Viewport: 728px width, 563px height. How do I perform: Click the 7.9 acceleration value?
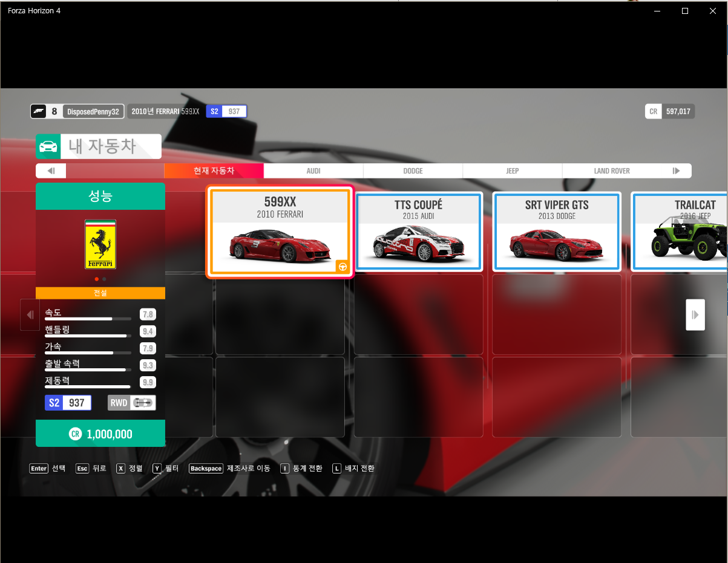click(147, 348)
